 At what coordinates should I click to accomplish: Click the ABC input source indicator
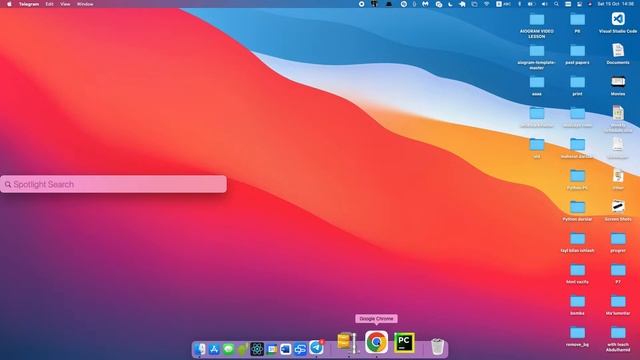click(x=503, y=4)
